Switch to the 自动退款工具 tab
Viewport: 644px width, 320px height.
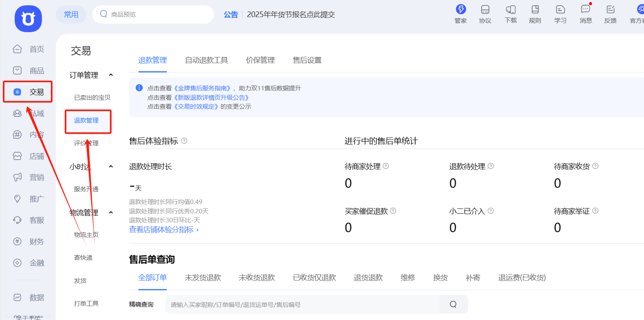[x=206, y=60]
